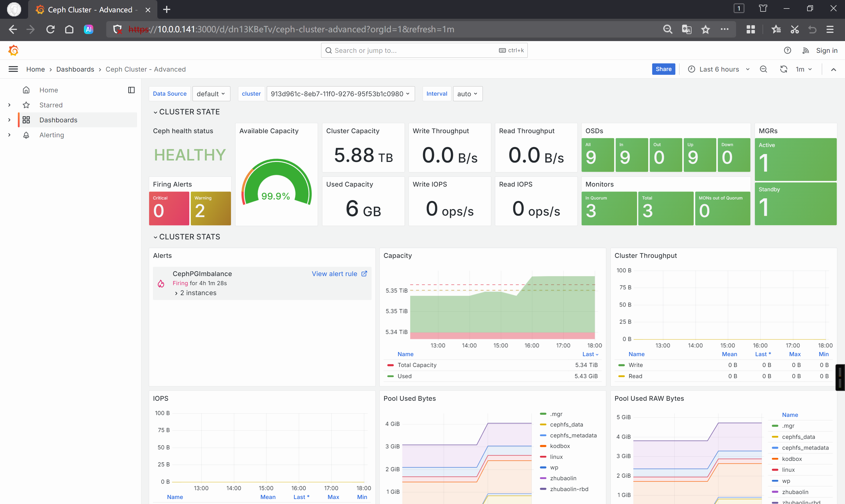Click the Dashboards breadcrumb
845x504 pixels.
coord(75,69)
